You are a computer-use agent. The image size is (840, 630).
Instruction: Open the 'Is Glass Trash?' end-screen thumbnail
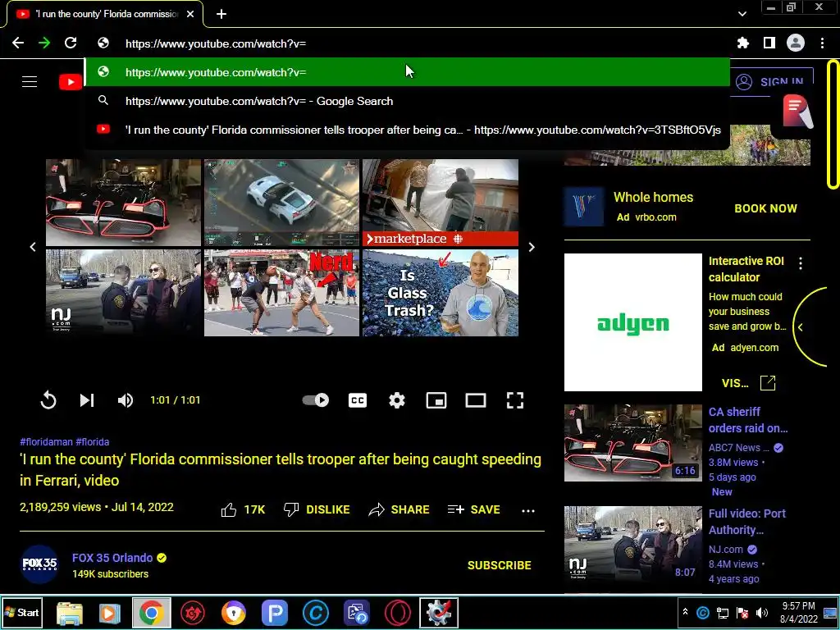(x=441, y=293)
